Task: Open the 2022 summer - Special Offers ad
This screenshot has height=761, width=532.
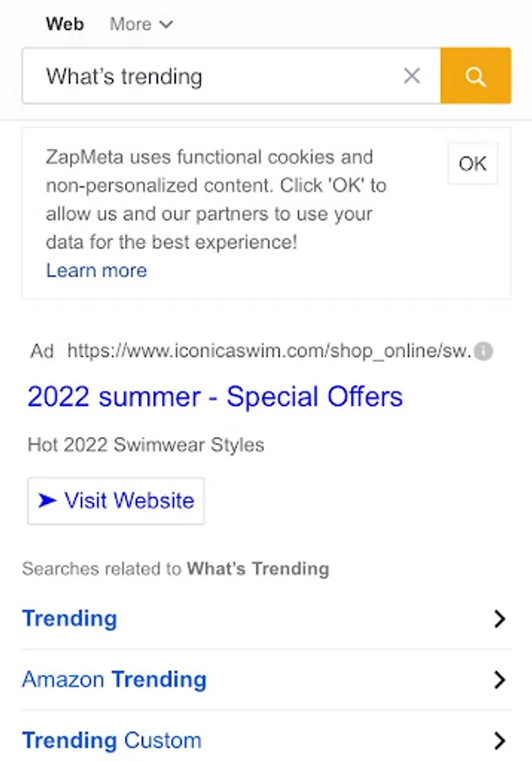Action: coord(215,397)
